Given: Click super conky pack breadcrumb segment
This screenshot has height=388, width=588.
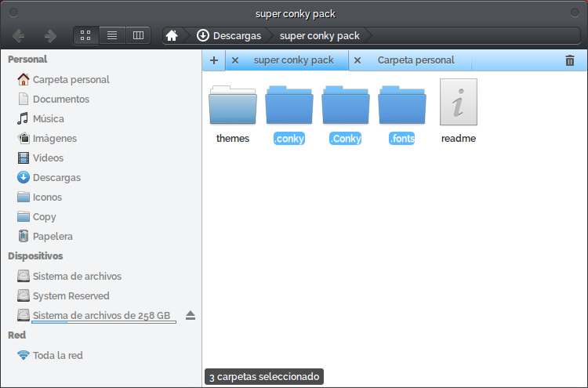Looking at the screenshot, I should 319,35.
